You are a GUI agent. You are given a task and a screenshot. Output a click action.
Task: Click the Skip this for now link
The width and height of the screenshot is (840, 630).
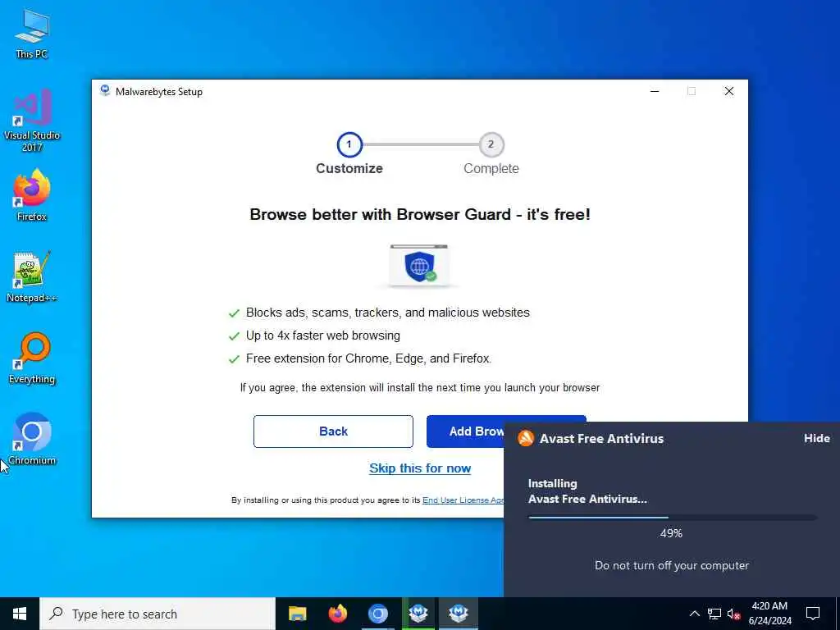[x=420, y=468]
